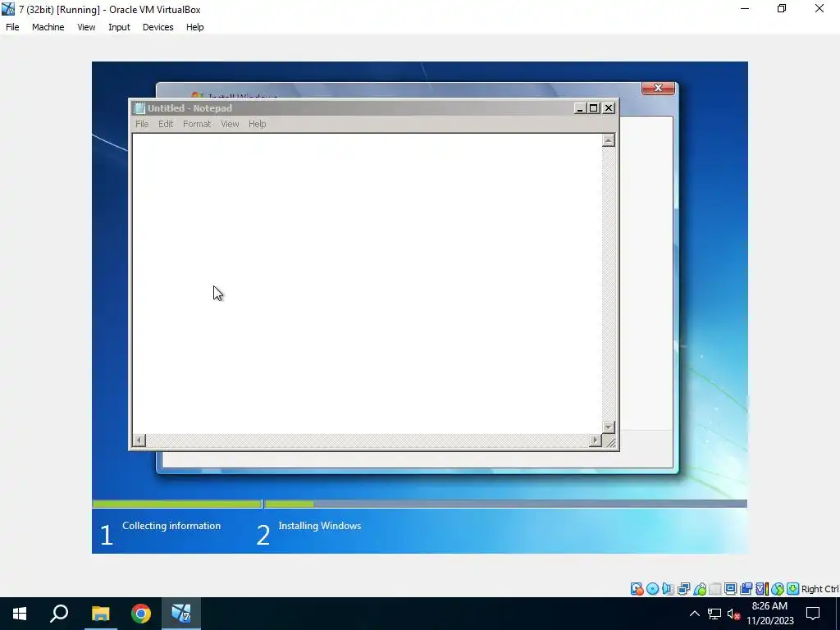Image resolution: width=840 pixels, height=630 pixels.
Task: Click VirtualBox title bar app icon
Action: click(x=8, y=9)
